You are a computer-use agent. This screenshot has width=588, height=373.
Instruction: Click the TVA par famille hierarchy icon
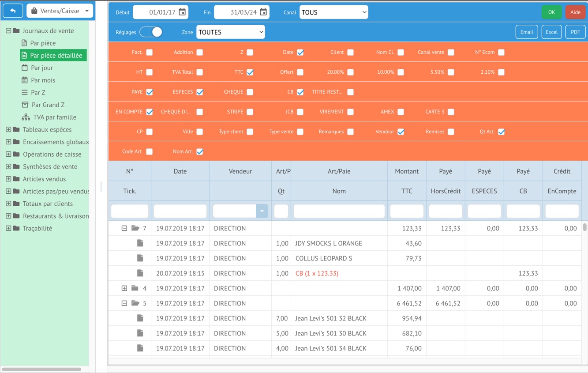(26, 117)
